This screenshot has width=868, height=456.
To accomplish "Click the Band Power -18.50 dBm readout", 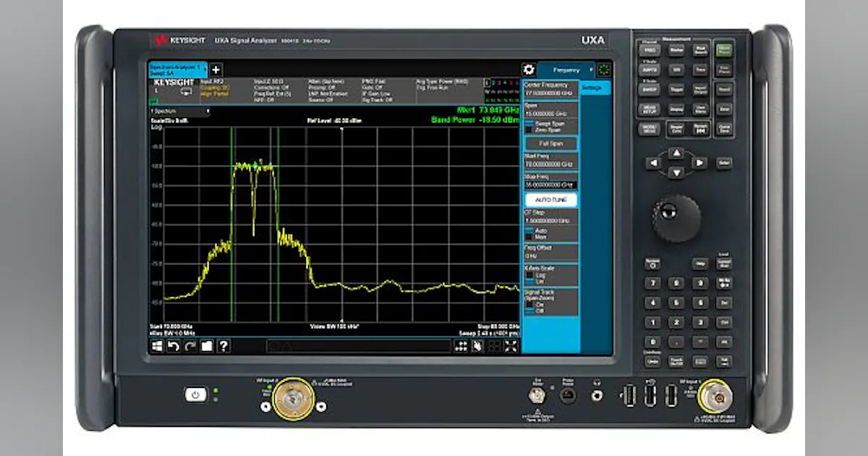I will click(475, 119).
